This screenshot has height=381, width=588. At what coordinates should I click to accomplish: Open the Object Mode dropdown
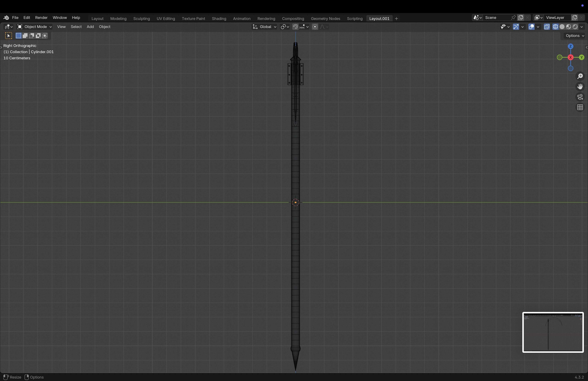coord(34,27)
